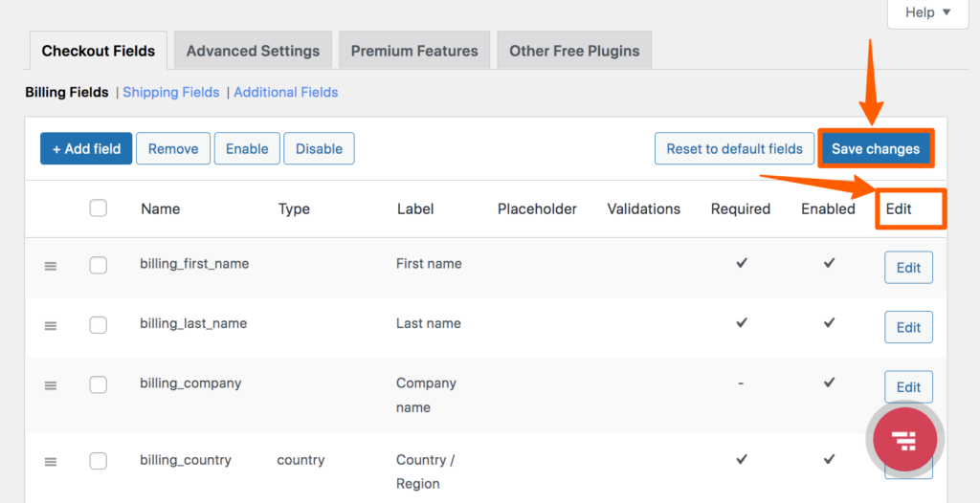The image size is (980, 503).
Task: Click the Save changes button
Action: click(876, 149)
